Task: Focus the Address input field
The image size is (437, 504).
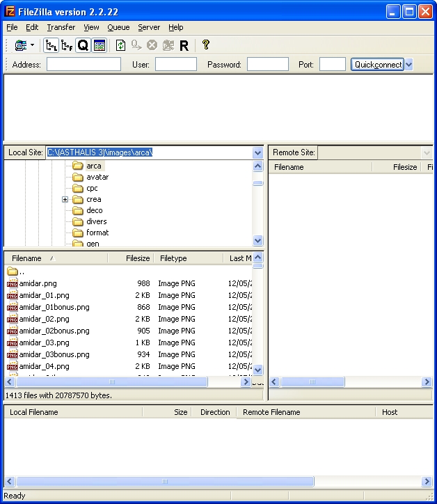Action: click(84, 64)
